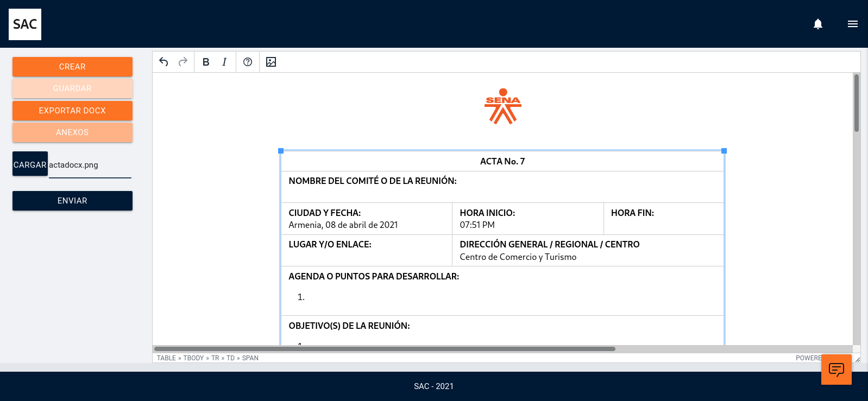Click the SAC logo in the header
868x401 pixels.
pos(25,24)
